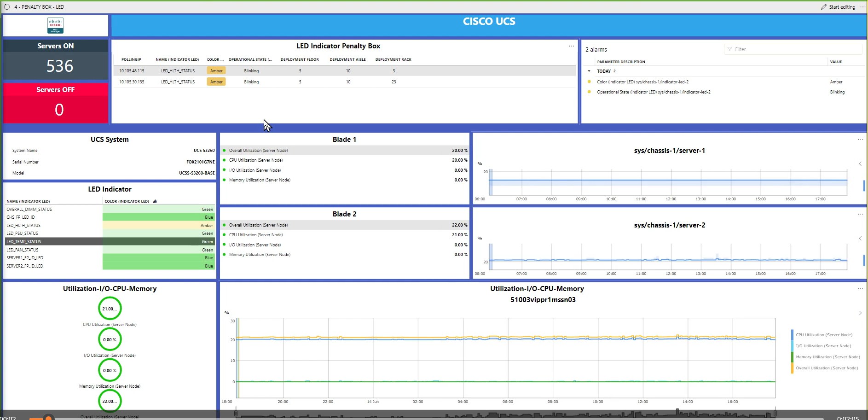868x420 pixels.
Task: Click the Cisco UCS Manager logo
Action: click(56, 25)
